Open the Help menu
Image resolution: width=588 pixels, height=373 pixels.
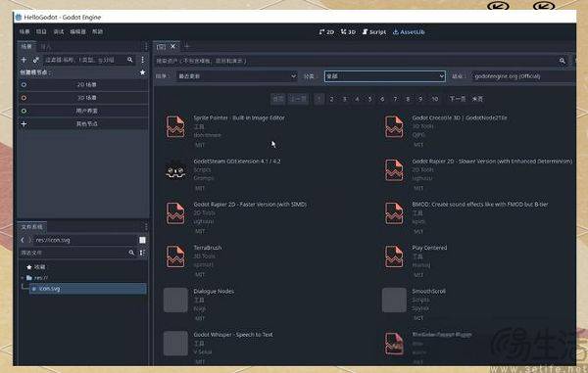pos(97,32)
